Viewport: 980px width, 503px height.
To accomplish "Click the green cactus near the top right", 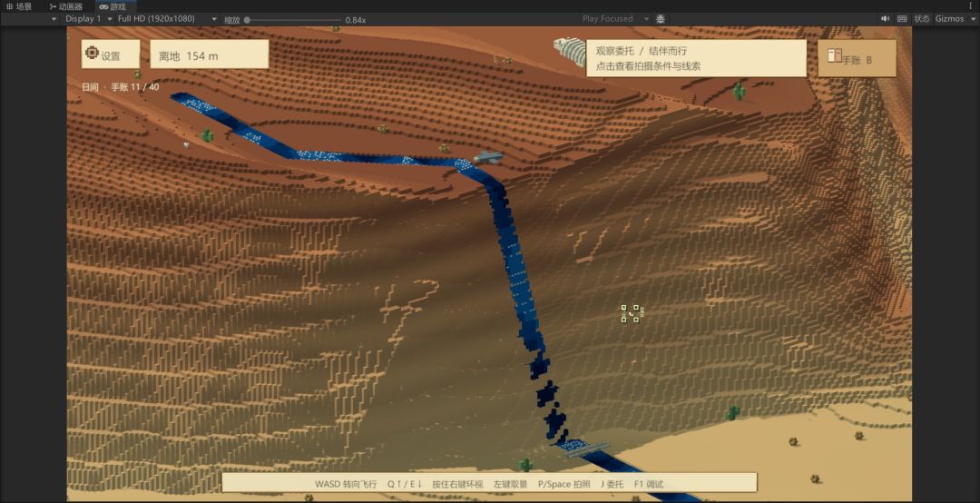I will [x=740, y=92].
